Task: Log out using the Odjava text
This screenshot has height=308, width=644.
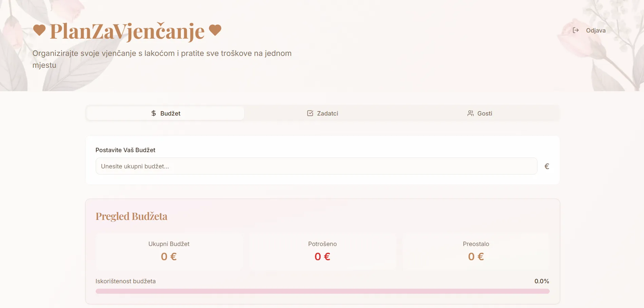Action: pyautogui.click(x=595, y=30)
